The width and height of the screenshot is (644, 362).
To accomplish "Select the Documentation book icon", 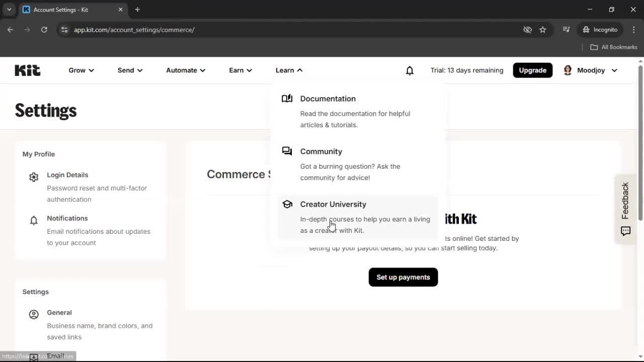I will (x=287, y=98).
